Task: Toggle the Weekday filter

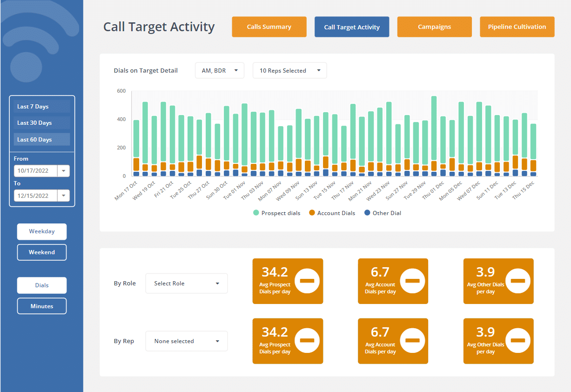Action: point(41,231)
